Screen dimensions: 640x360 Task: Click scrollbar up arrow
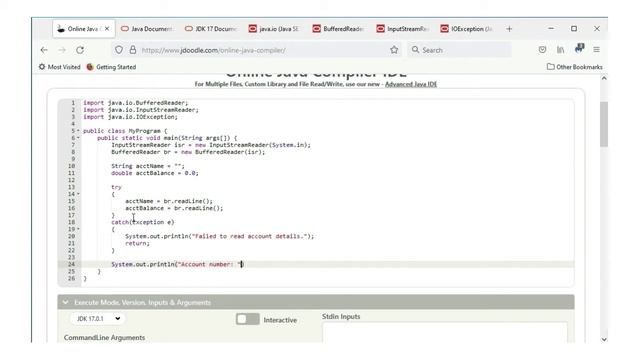click(604, 78)
